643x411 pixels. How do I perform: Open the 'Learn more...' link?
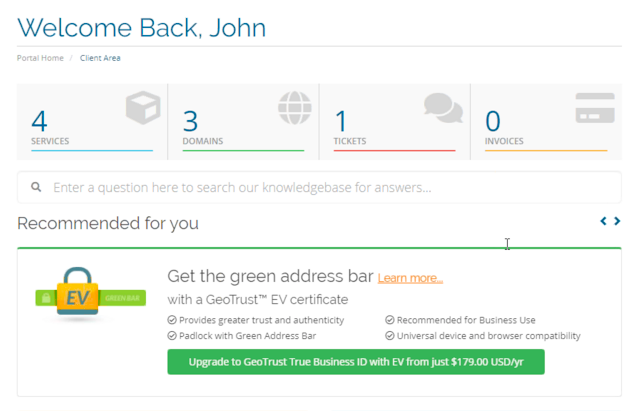pos(410,278)
